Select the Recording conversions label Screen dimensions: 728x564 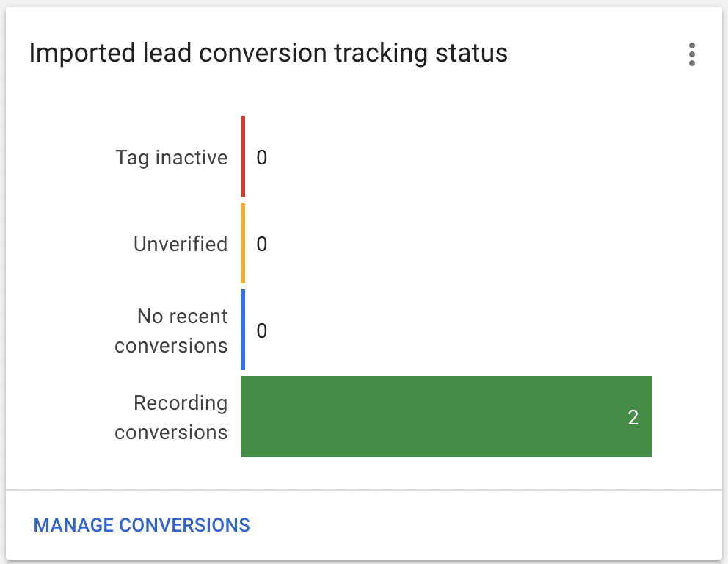[171, 418]
